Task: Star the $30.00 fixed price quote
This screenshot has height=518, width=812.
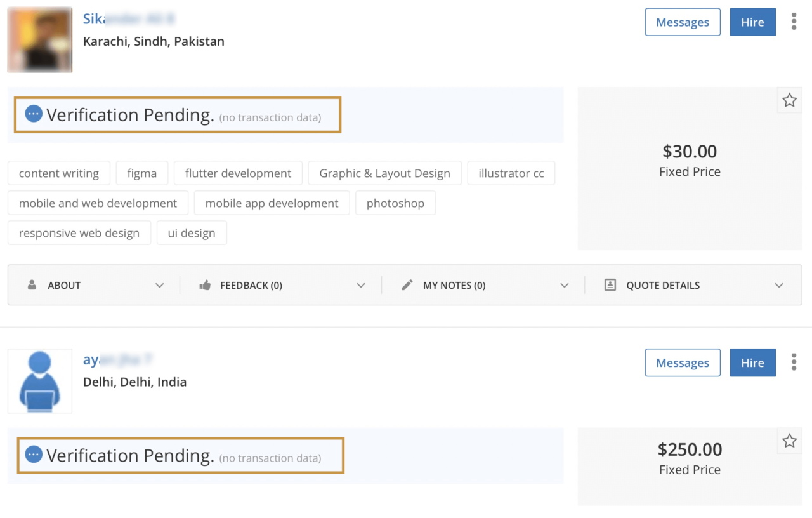Action: coord(789,100)
